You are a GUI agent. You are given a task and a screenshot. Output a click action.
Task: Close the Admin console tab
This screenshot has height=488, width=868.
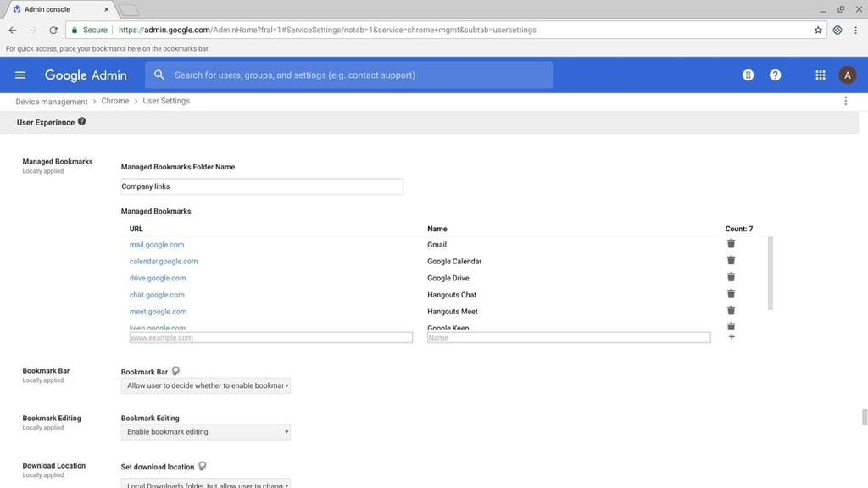coord(106,9)
